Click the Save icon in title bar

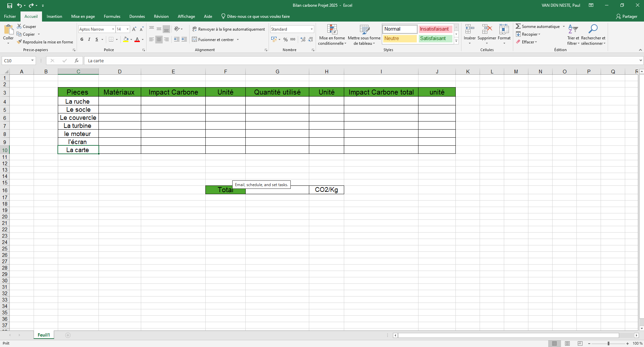10,5
